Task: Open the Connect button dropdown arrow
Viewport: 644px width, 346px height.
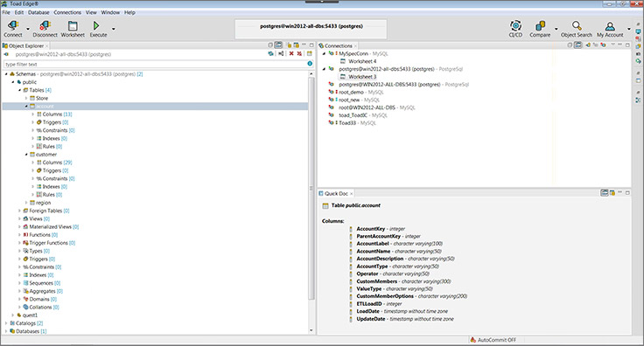Action: click(28, 29)
